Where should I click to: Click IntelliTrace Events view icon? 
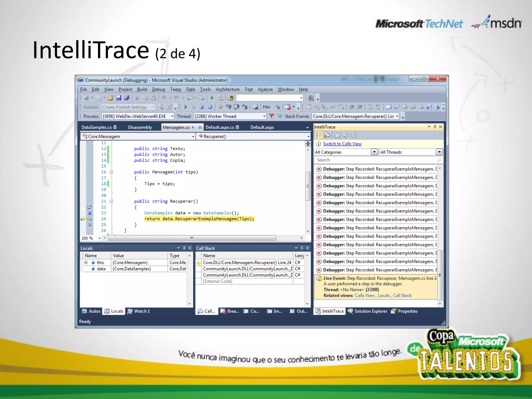point(319,135)
